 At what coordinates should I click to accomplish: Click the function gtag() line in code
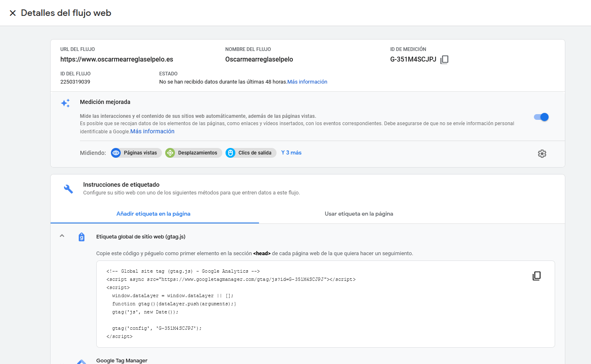(x=174, y=304)
